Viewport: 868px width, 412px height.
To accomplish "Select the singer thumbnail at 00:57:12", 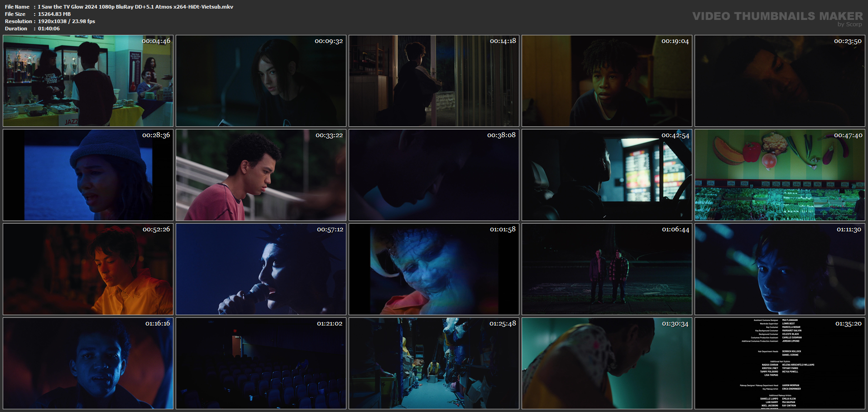I will click(x=261, y=269).
